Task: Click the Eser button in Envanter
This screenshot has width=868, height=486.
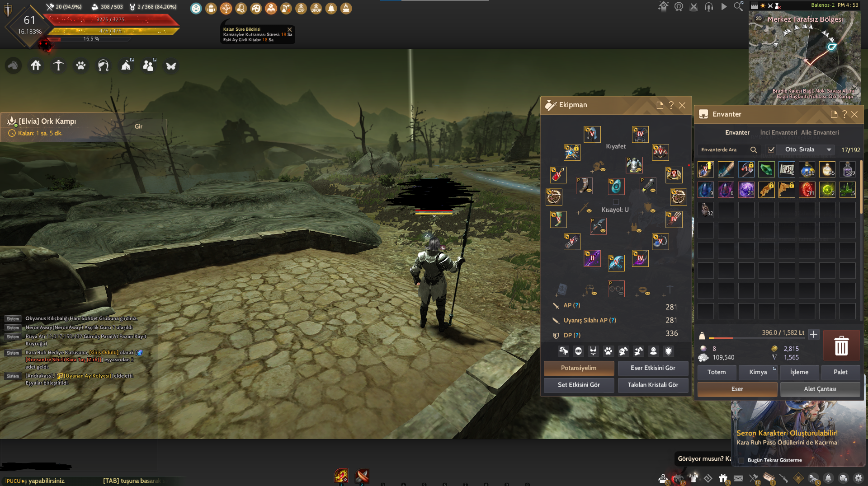Action: 737,389
